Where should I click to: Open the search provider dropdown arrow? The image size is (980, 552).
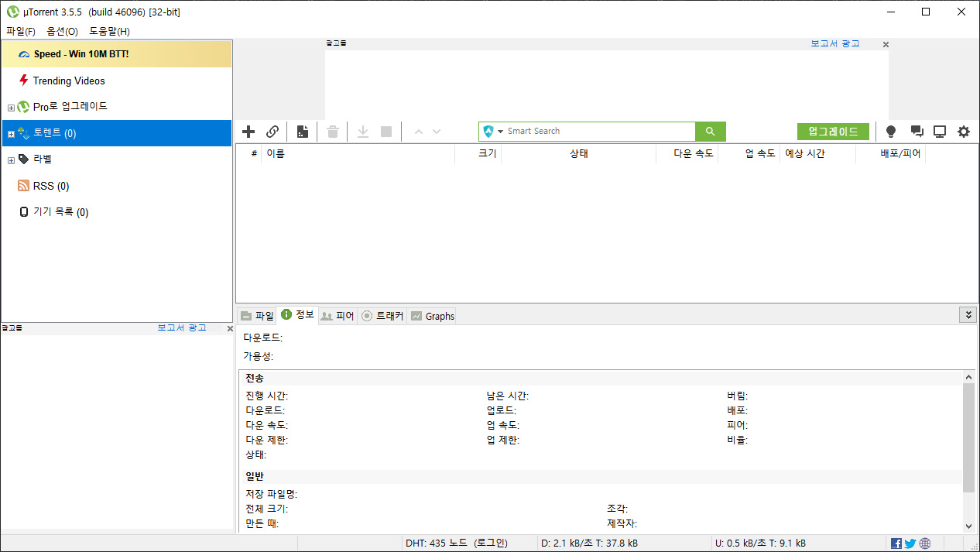[x=500, y=132]
